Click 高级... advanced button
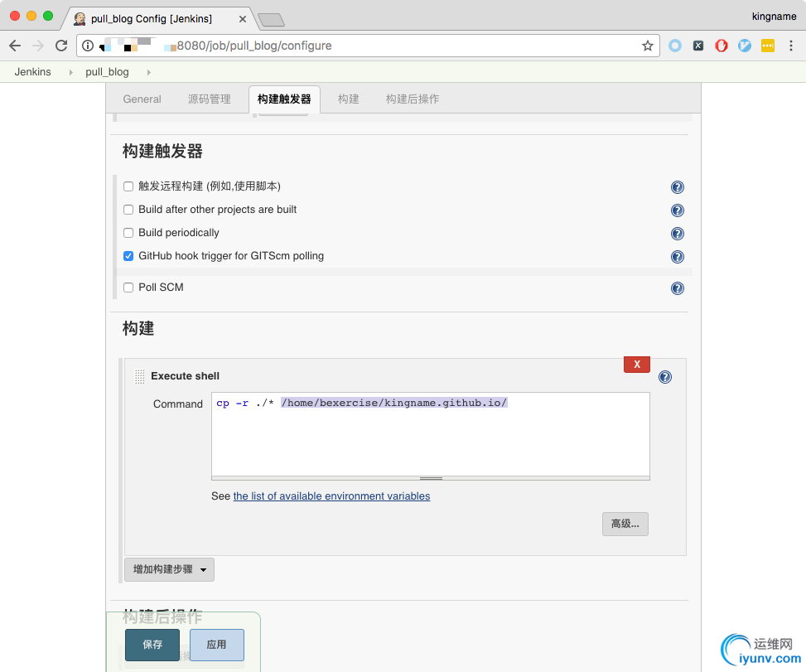The image size is (806, 672). (x=625, y=524)
